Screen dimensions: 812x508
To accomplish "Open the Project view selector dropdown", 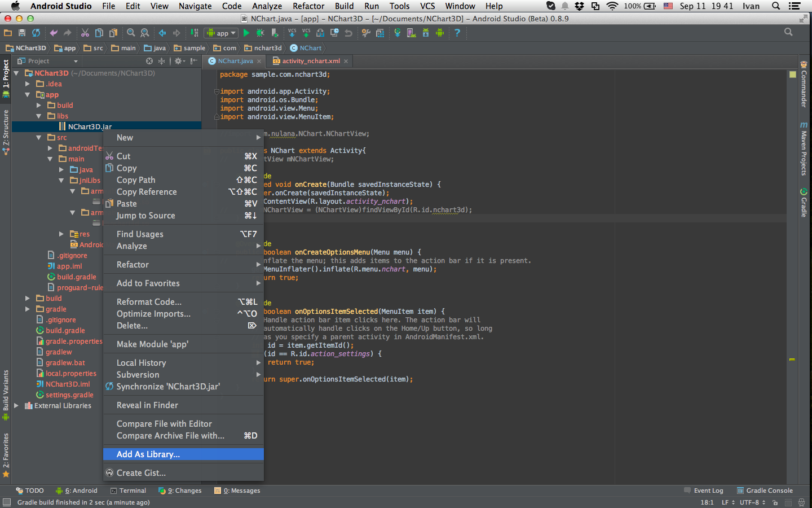I will (x=48, y=61).
